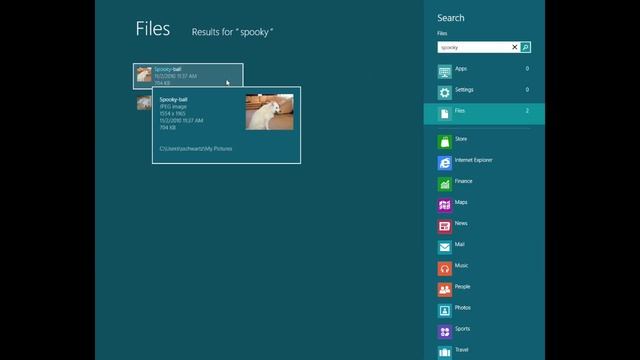Choose the Maps app icon
This screenshot has width=640, height=360.
point(444,205)
